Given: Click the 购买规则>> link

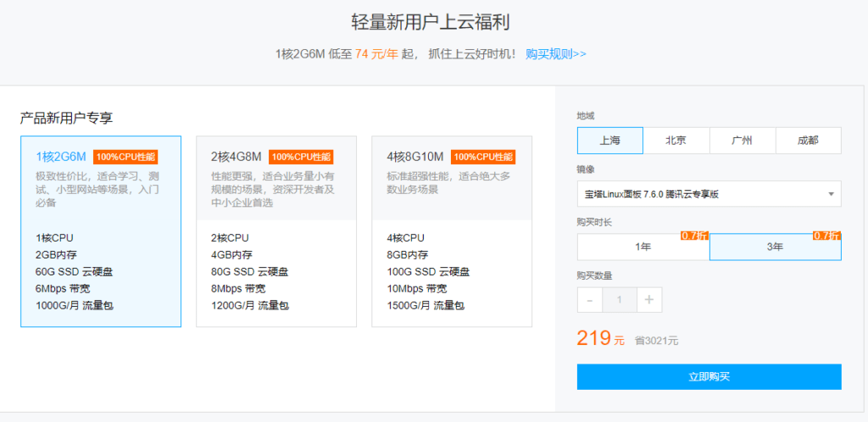Looking at the screenshot, I should pyautogui.click(x=555, y=53).
